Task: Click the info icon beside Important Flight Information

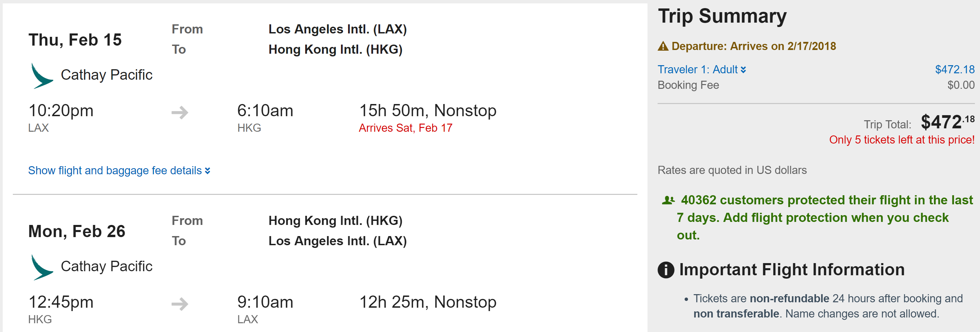Action: pyautogui.click(x=666, y=270)
